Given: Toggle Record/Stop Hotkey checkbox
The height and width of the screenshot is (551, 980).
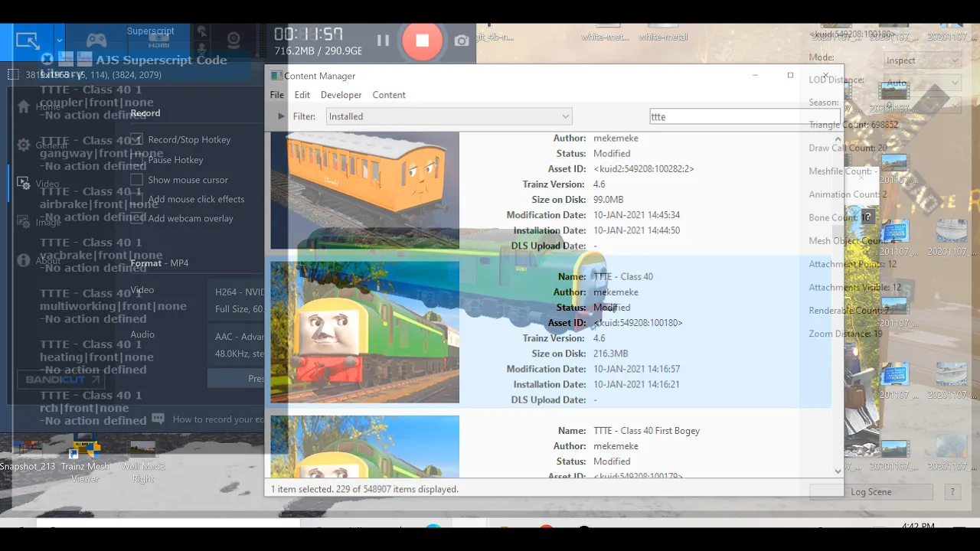Looking at the screenshot, I should tap(136, 139).
